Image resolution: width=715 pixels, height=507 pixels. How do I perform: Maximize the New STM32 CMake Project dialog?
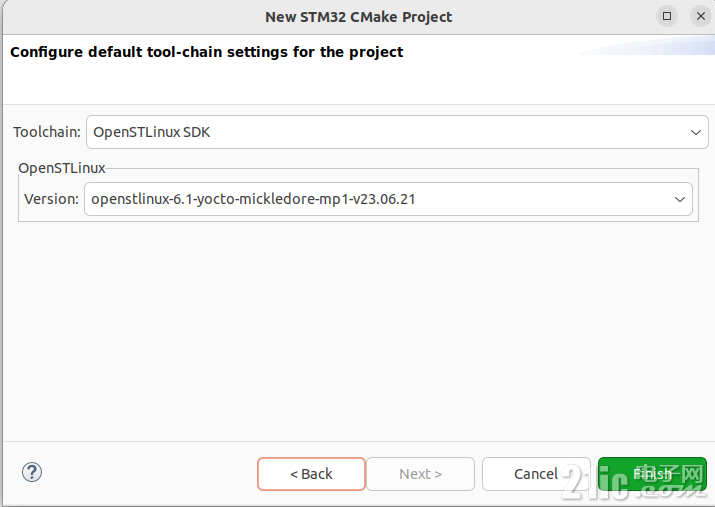point(667,16)
